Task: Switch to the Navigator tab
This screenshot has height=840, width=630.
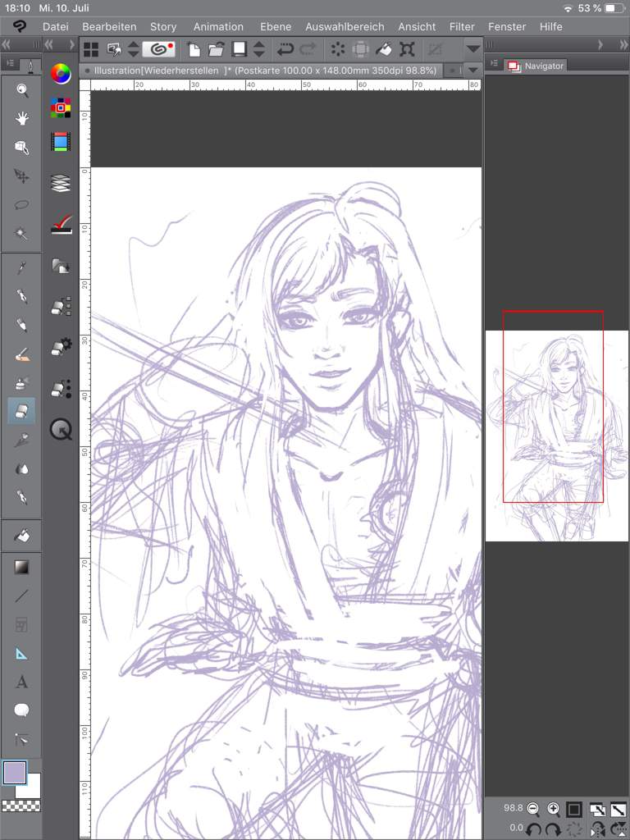Action: [536, 66]
